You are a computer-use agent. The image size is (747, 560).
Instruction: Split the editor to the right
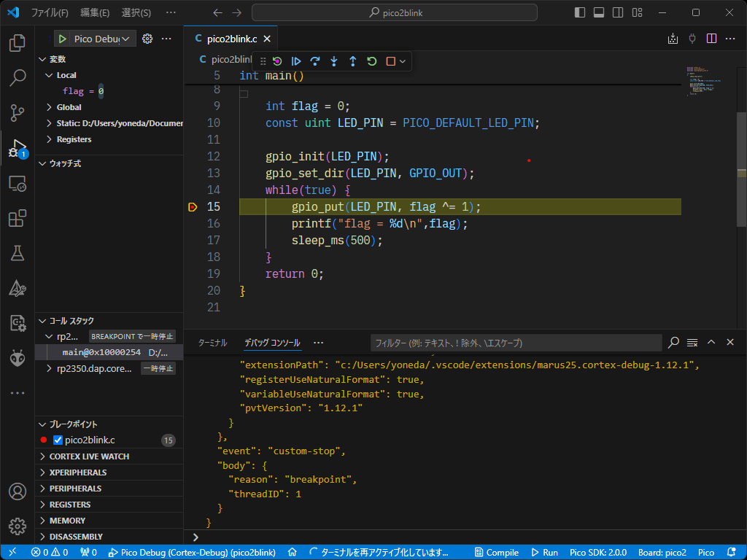(x=711, y=39)
